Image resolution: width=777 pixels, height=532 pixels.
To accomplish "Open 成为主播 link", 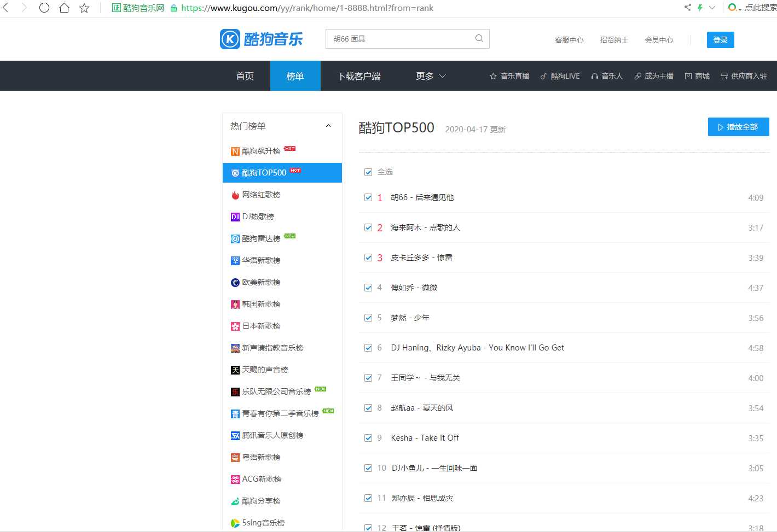I will [654, 76].
